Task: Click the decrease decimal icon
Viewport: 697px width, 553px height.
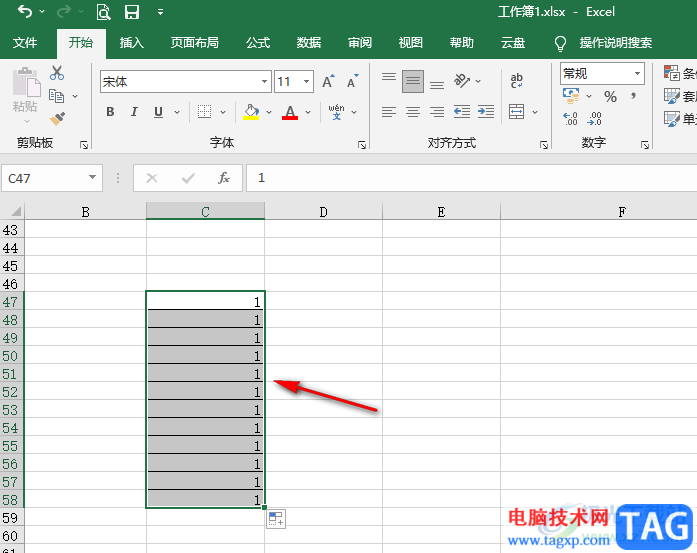Action: point(594,119)
